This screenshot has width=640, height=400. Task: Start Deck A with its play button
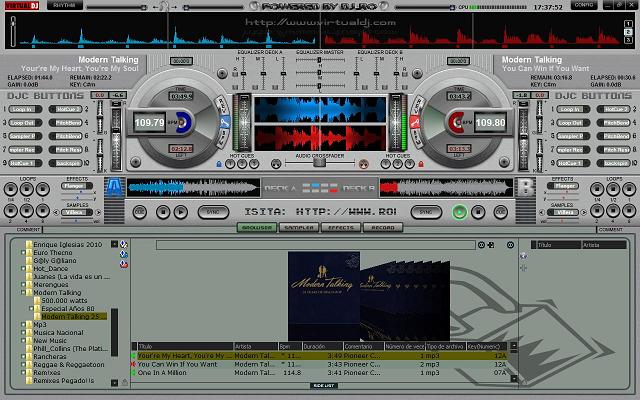point(181,212)
